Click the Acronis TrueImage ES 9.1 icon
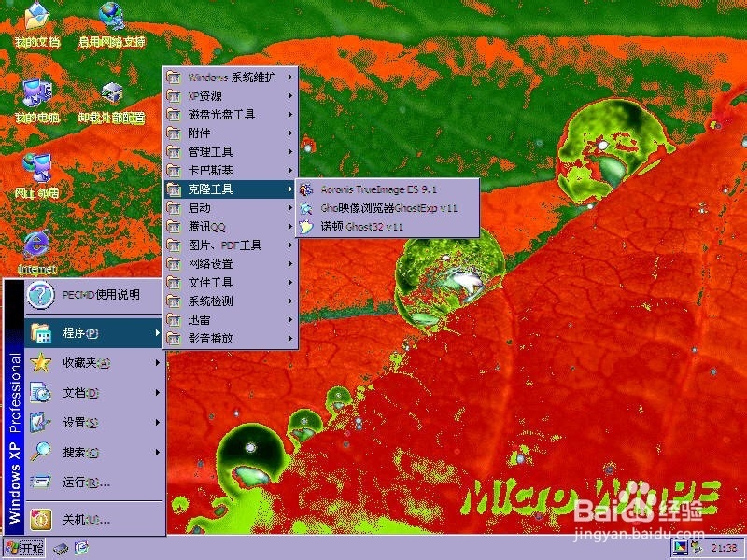747x560 pixels. 306,189
